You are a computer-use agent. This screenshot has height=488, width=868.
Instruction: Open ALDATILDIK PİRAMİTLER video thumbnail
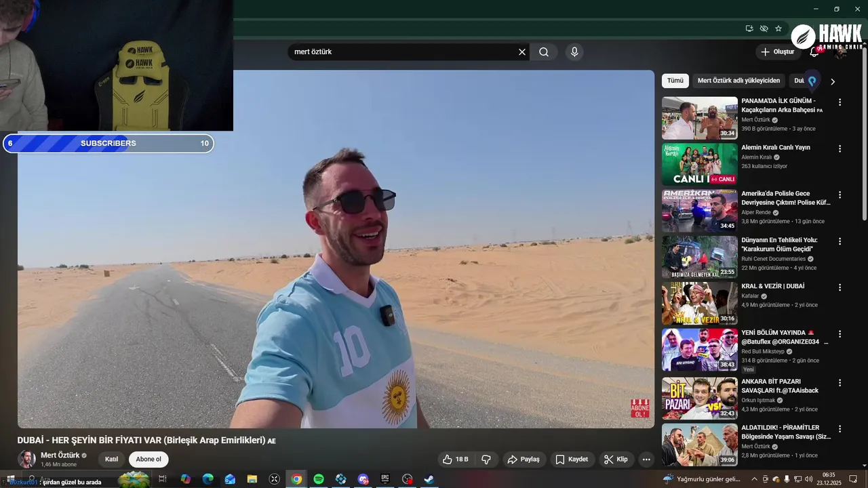pos(700,445)
